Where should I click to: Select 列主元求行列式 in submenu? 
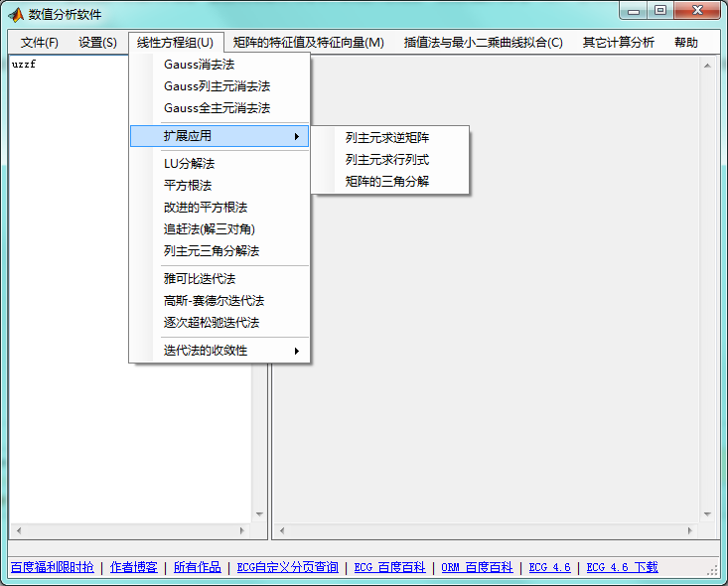pos(390,160)
